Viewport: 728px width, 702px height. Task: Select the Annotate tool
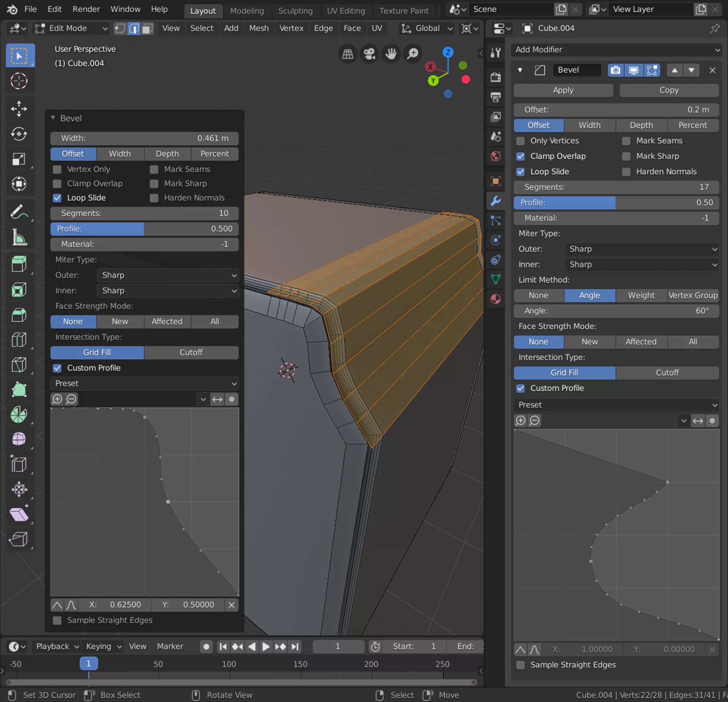point(19,212)
